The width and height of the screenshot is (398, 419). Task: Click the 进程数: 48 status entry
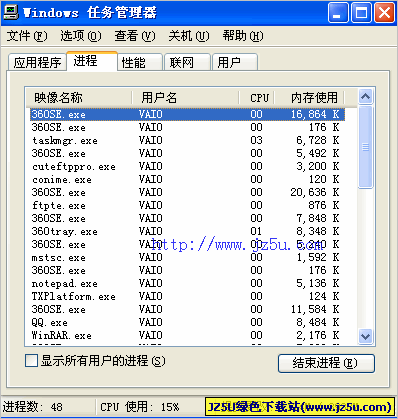pyautogui.click(x=33, y=407)
